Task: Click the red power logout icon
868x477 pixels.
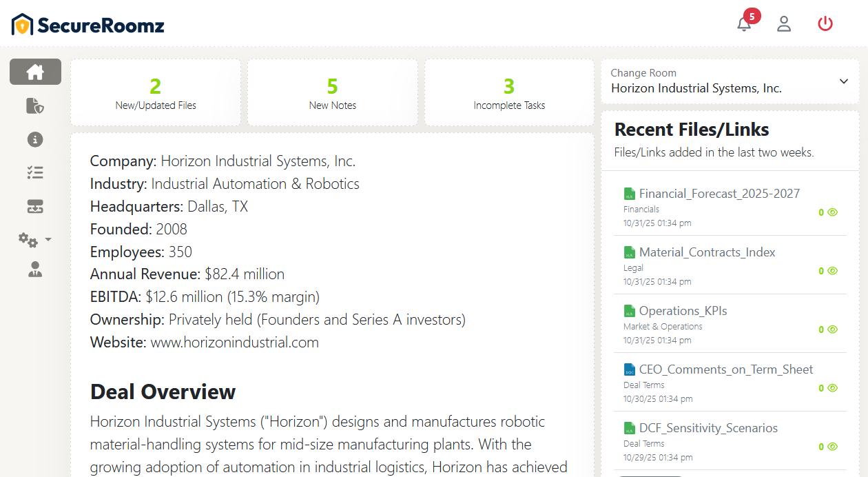Action: 825,24
